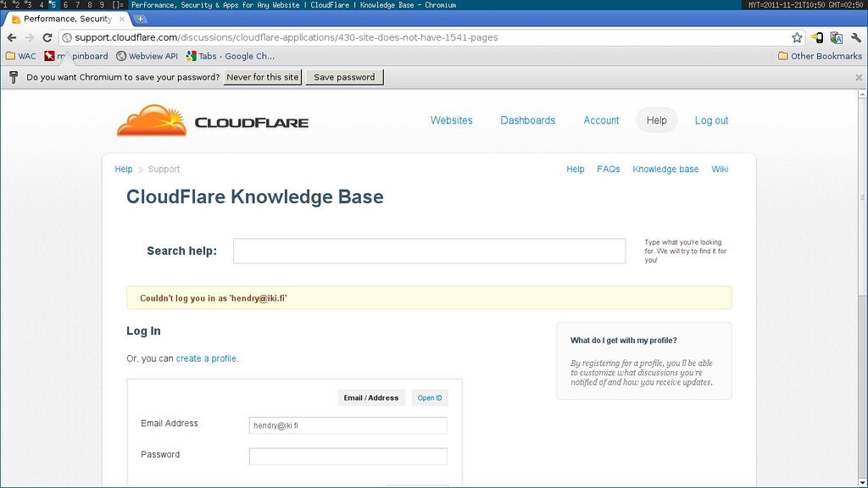
Task: Open the Other Bookmarks folder
Action: point(819,56)
